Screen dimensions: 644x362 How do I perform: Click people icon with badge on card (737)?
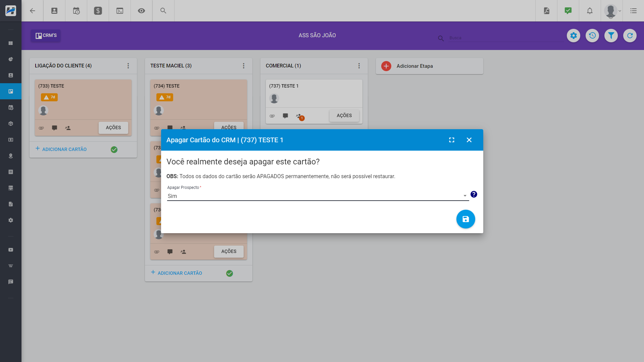pos(300,117)
